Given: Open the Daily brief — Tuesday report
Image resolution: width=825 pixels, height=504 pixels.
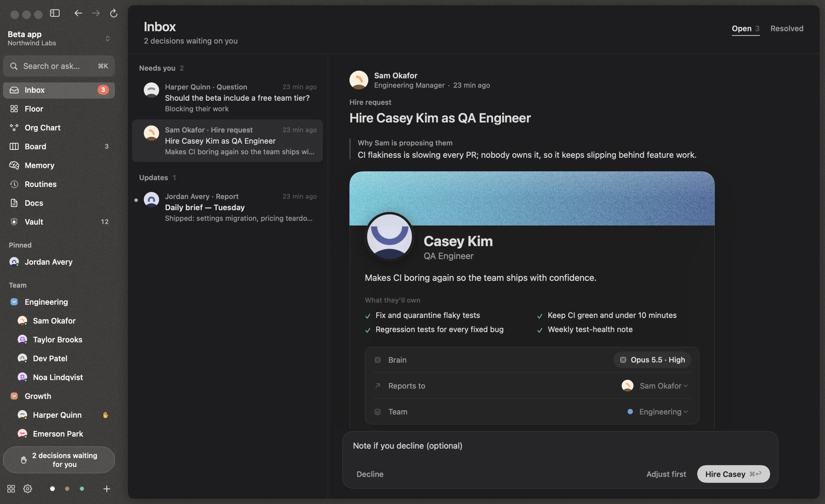Looking at the screenshot, I should coord(228,207).
